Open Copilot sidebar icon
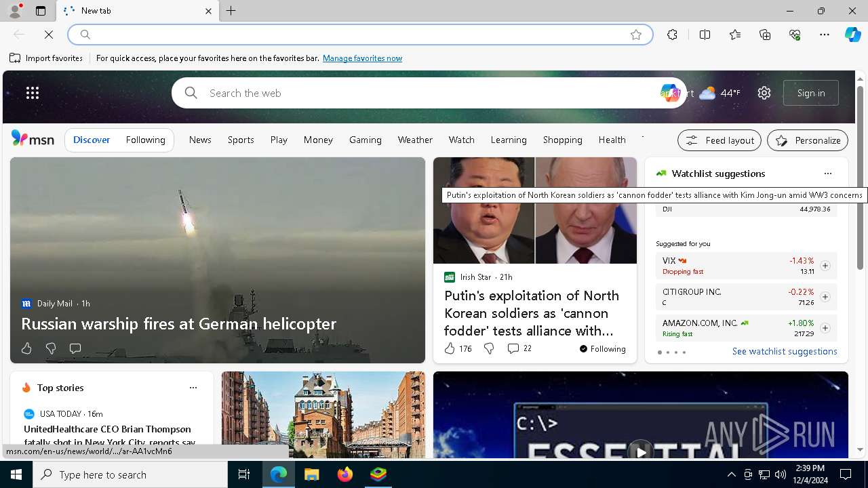 click(x=852, y=35)
